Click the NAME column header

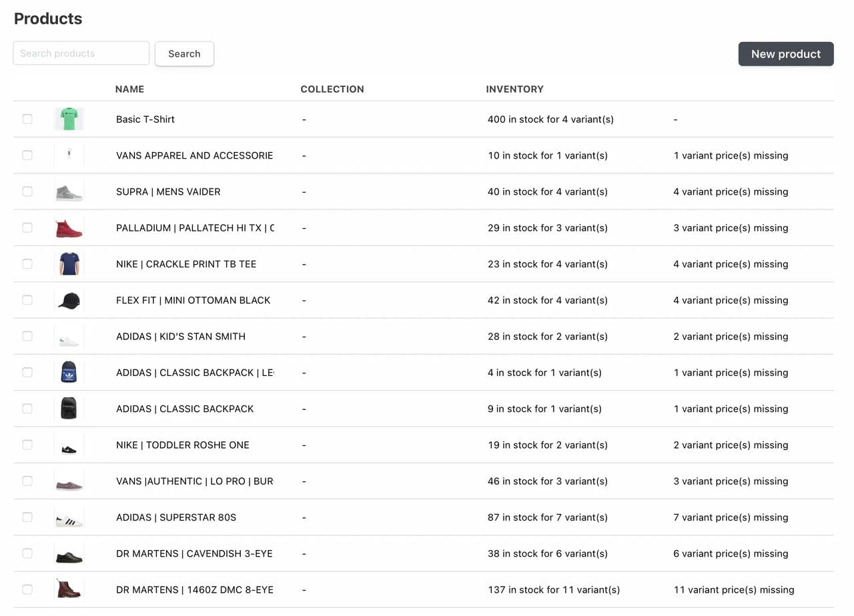pyautogui.click(x=129, y=89)
